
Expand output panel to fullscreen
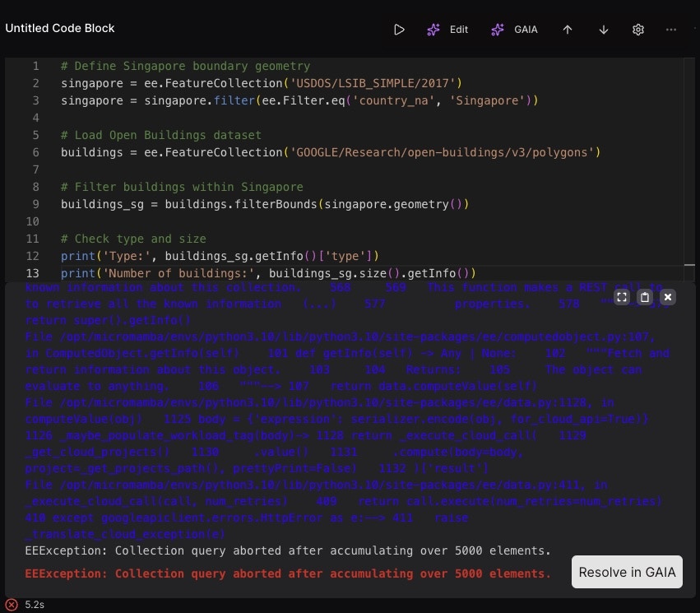point(622,297)
